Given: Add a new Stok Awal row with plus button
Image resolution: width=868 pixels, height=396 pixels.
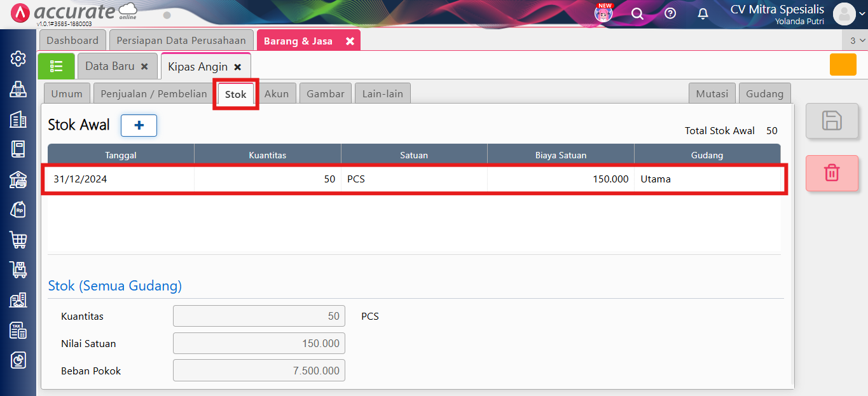Looking at the screenshot, I should (139, 125).
